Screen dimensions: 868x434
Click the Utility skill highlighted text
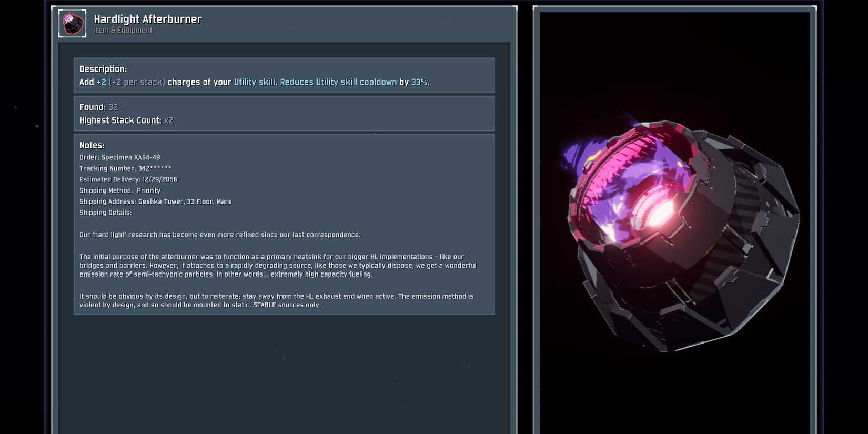click(x=255, y=82)
